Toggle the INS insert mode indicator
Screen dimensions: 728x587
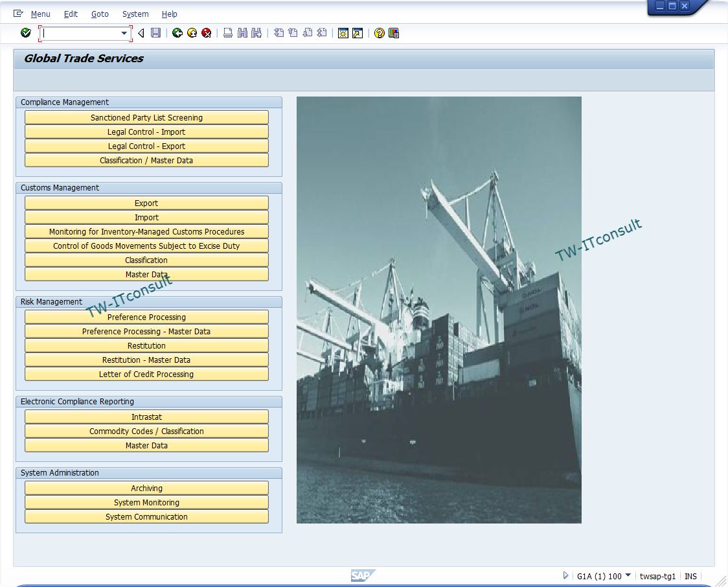point(690,576)
